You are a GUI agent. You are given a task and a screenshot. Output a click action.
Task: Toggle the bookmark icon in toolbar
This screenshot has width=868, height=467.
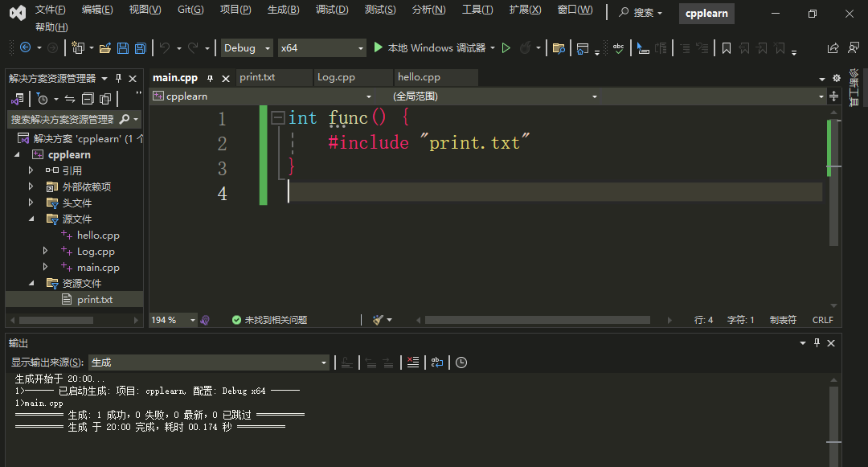[x=727, y=49]
